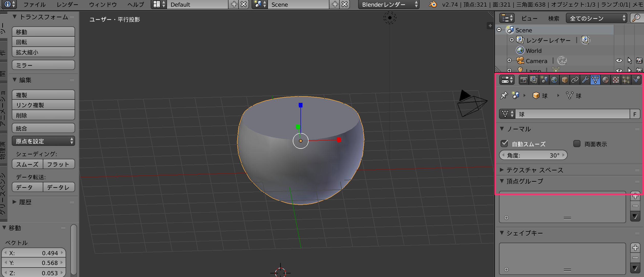Open the Render Layers properties tab

[x=534, y=80]
